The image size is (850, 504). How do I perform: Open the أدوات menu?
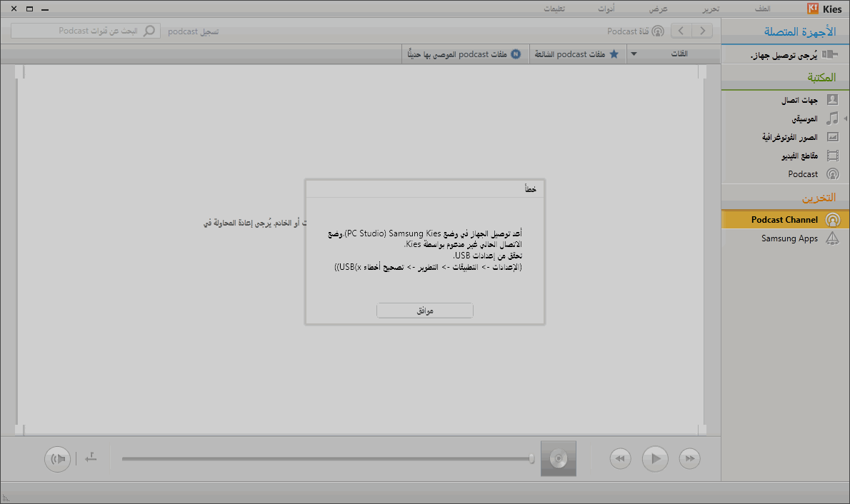click(x=606, y=9)
